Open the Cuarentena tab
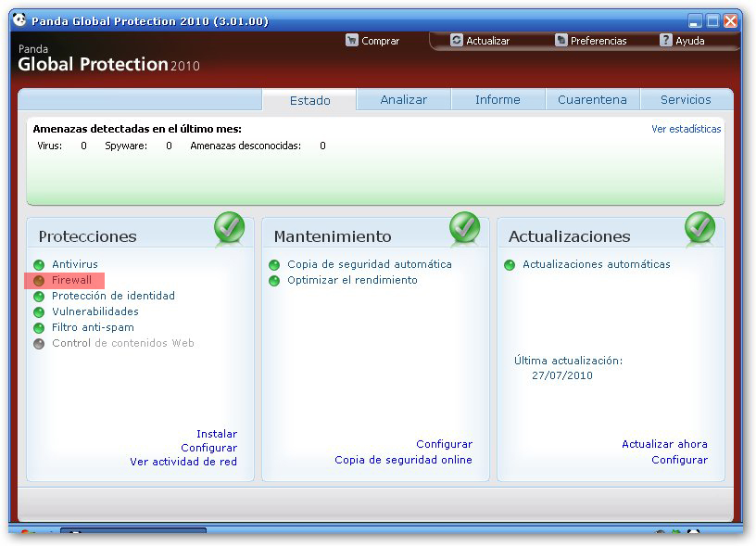 point(592,99)
